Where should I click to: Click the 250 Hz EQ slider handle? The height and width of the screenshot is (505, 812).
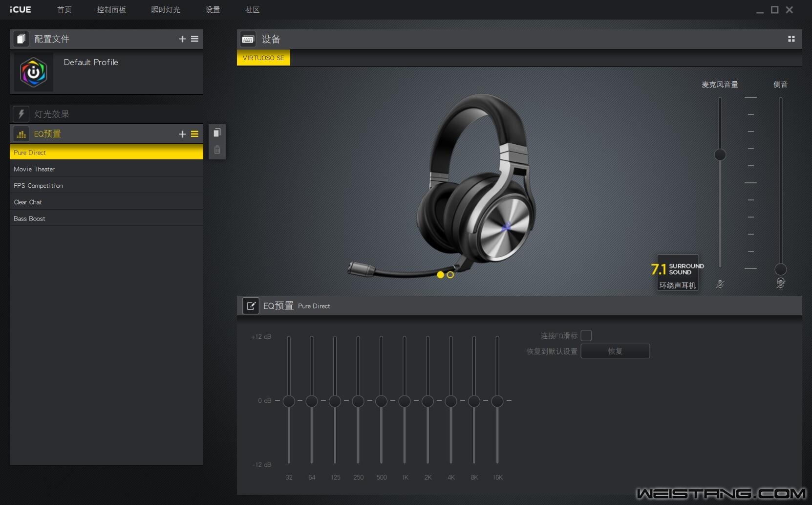click(x=358, y=401)
